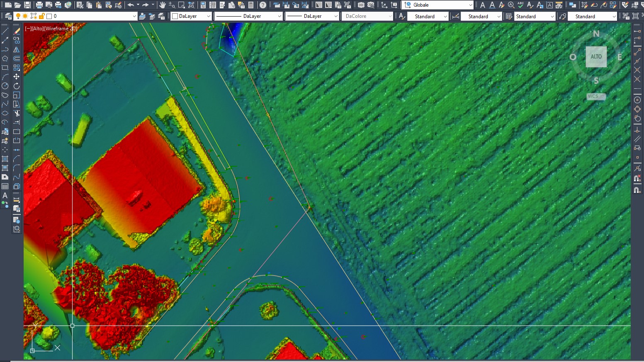The width and height of the screenshot is (644, 362).
Task: Select the Pan hand tool
Action: pos(163,5)
